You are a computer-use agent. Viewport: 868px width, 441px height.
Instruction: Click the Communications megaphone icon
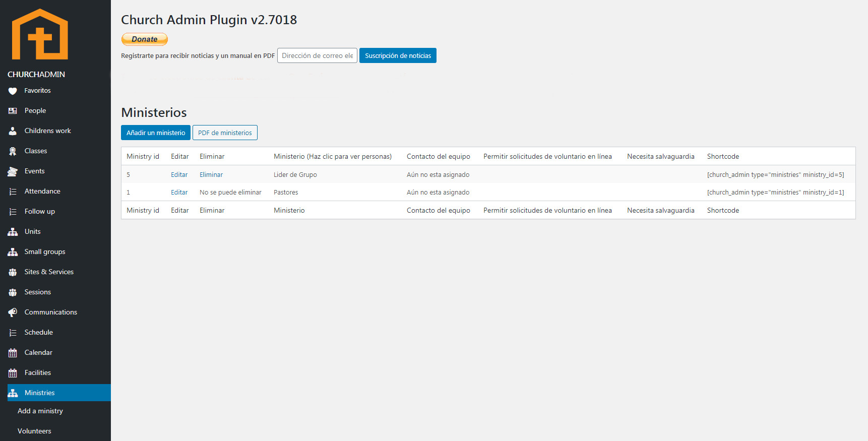[13, 312]
